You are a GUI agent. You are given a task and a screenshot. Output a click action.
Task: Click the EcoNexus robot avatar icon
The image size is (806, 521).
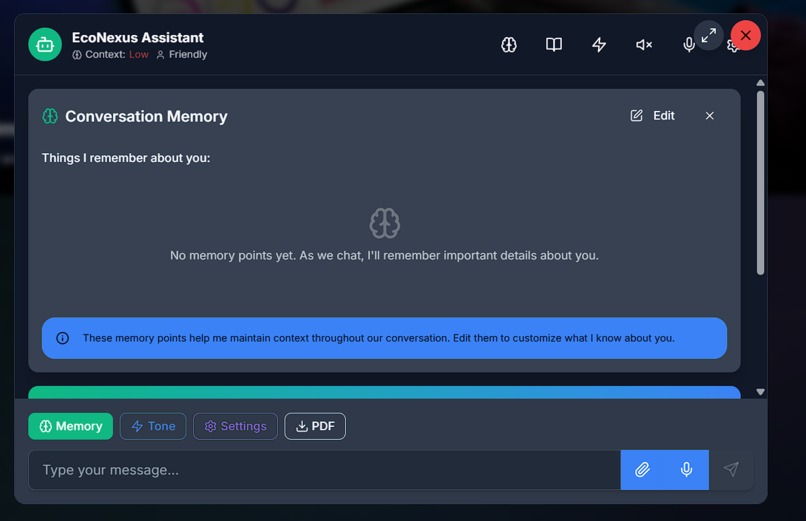45,45
